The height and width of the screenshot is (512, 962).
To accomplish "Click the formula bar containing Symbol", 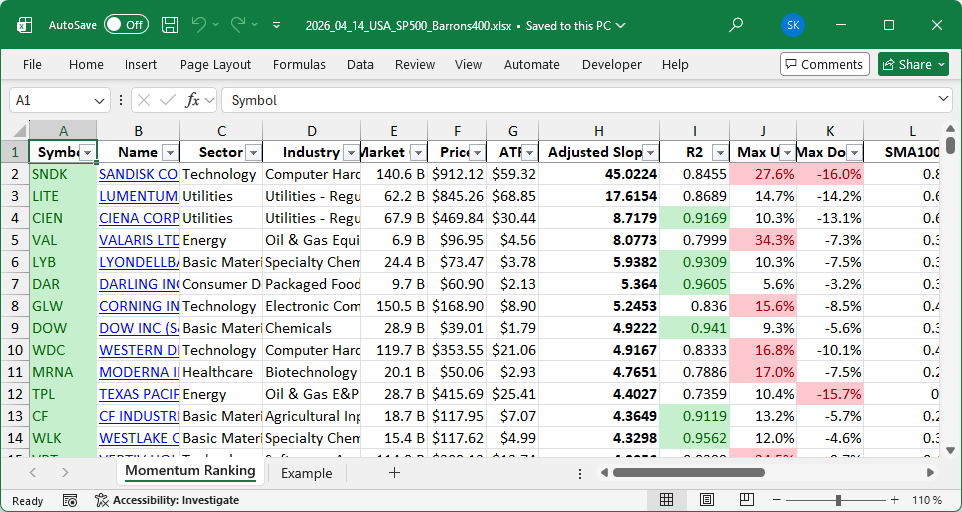I will 580,100.
